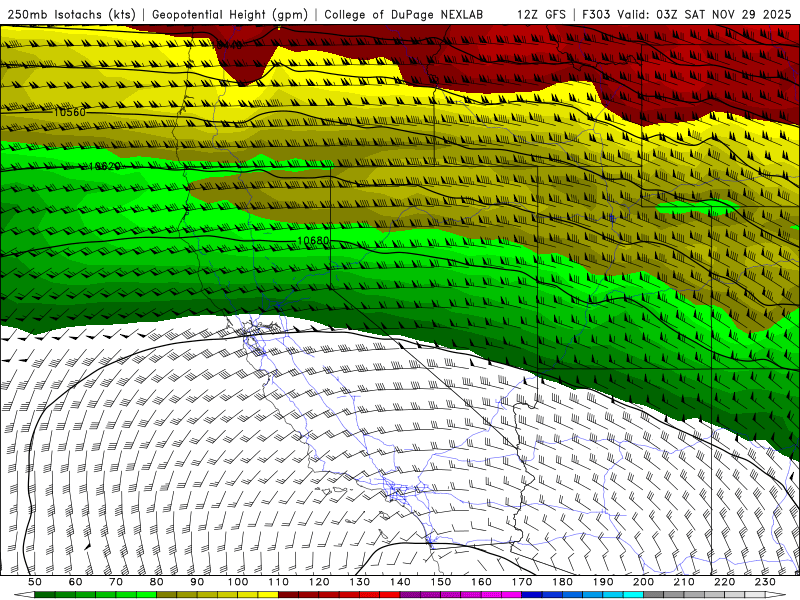Image resolution: width=800 pixels, height=600 pixels.
Task: Click the 220 value on the color scale
Action: point(724,582)
